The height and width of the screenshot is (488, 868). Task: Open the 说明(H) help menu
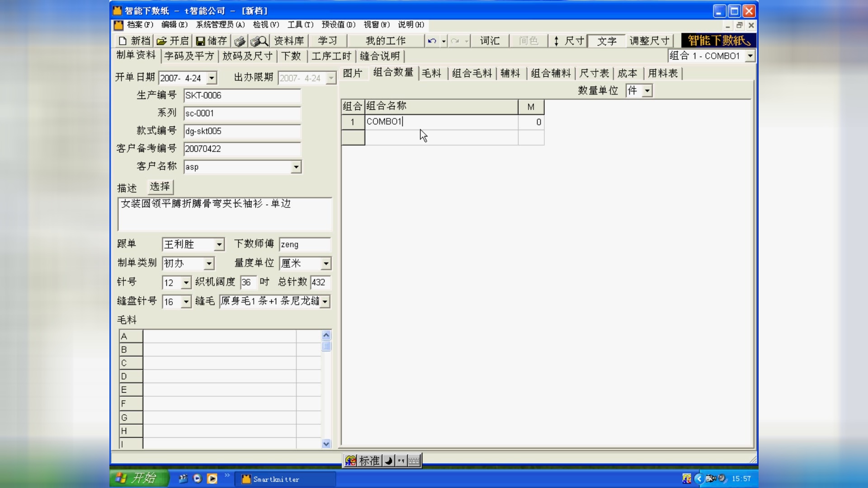point(411,25)
